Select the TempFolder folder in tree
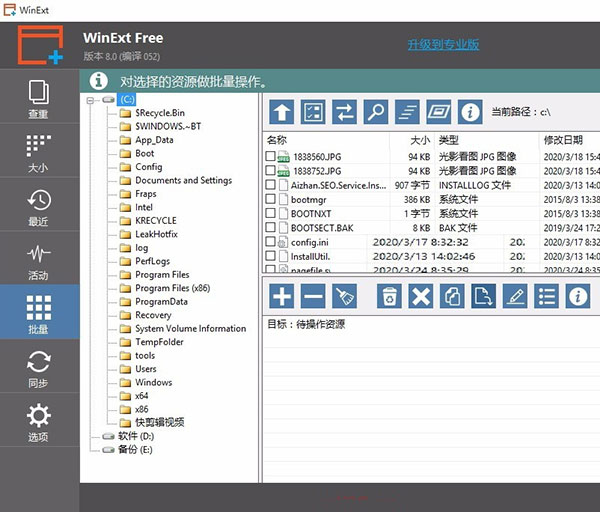600x512 pixels. pyautogui.click(x=159, y=342)
